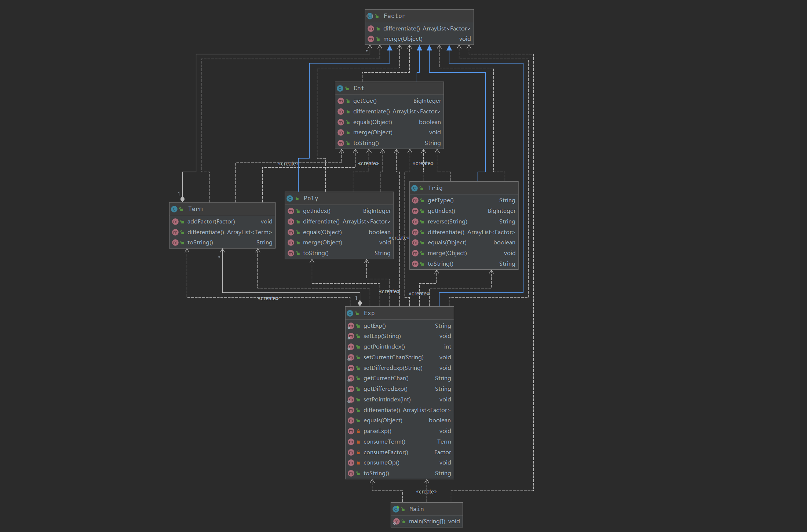Click the method icon beside consumeFactor()

pyautogui.click(x=351, y=452)
